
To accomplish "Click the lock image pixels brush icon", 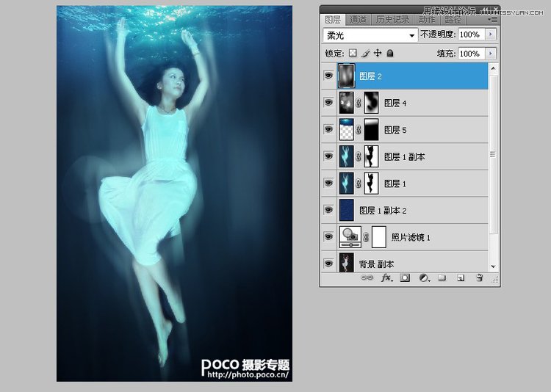I will [365, 54].
